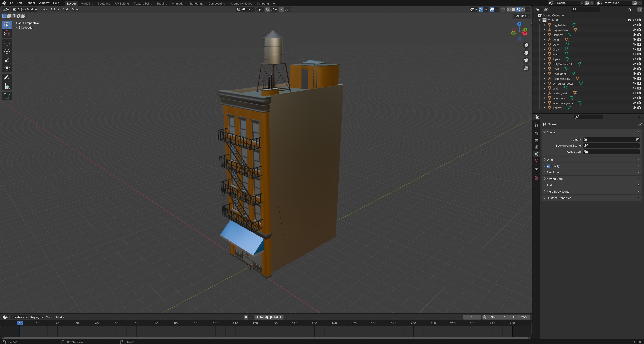Viewport: 644px width, 344px height.
Task: Switch to the Shading workspace tab
Action: click(162, 4)
